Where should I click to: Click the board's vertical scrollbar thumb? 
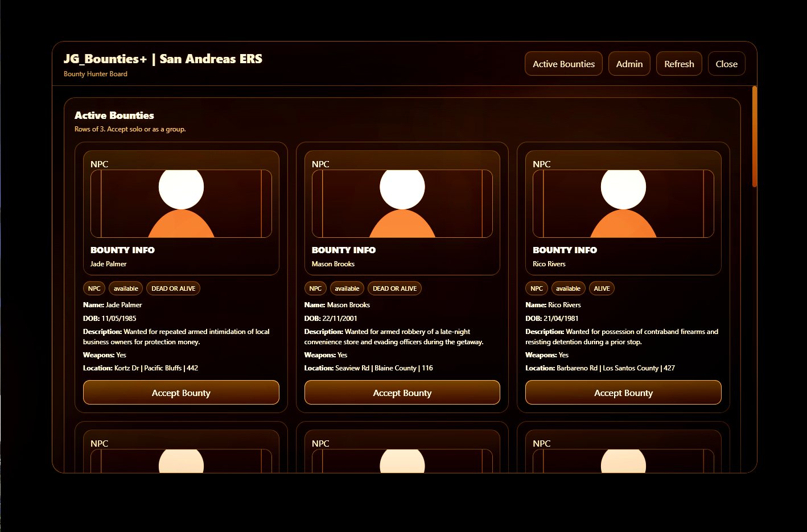(x=755, y=137)
